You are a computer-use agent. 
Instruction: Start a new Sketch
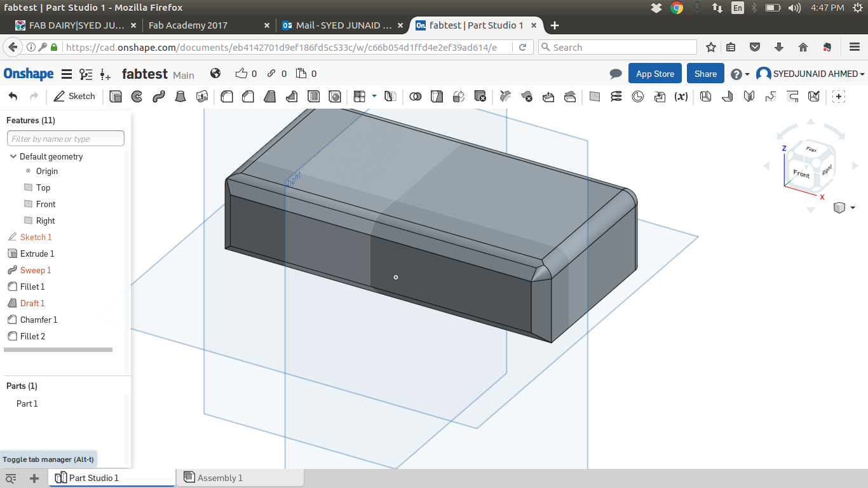pyautogui.click(x=74, y=97)
